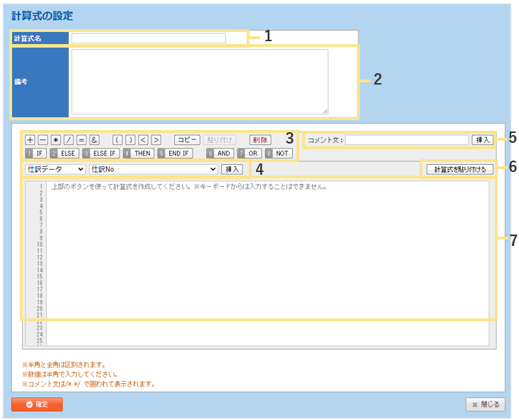Focus the 計算式名 text field

[149, 38]
